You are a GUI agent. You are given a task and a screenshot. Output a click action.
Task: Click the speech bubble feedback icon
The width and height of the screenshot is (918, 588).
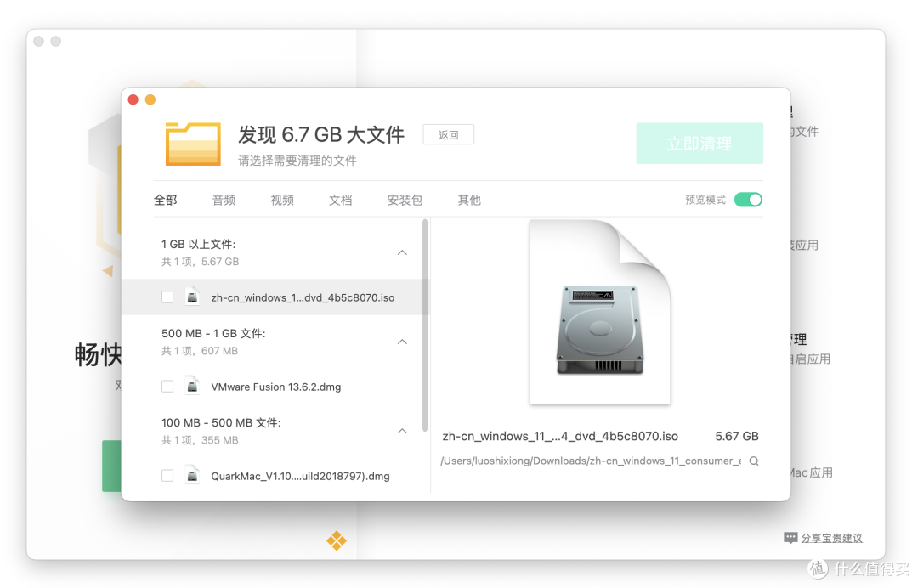click(x=790, y=538)
